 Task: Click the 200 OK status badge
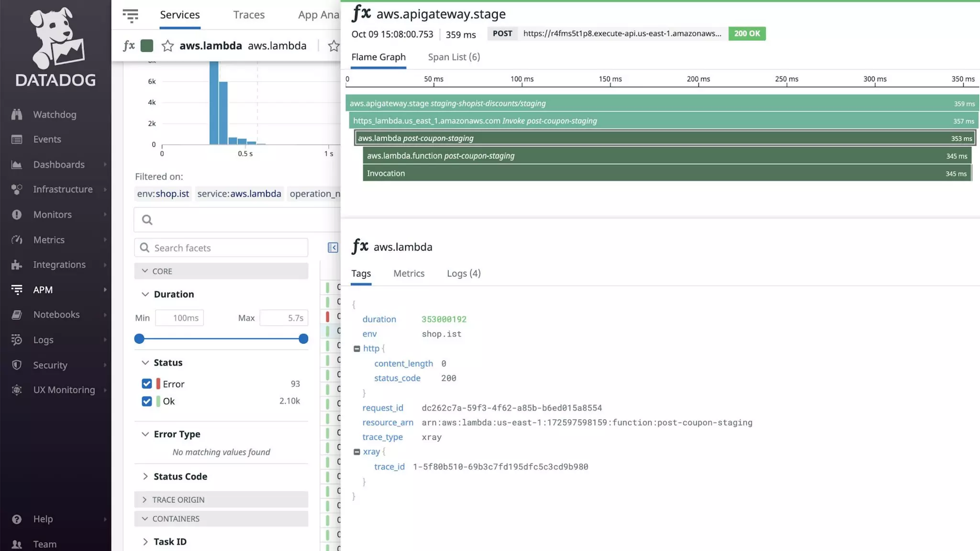[x=747, y=33]
